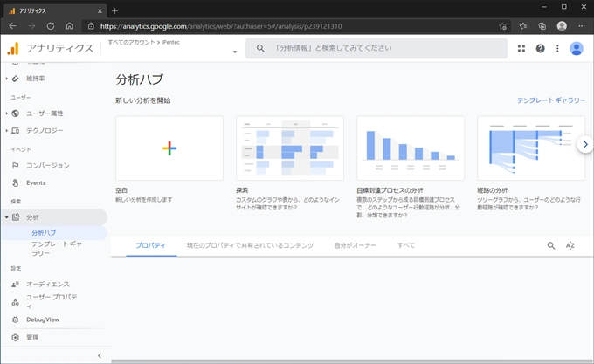Open browser collections icon
The height and width of the screenshot is (364, 594).
542,26
